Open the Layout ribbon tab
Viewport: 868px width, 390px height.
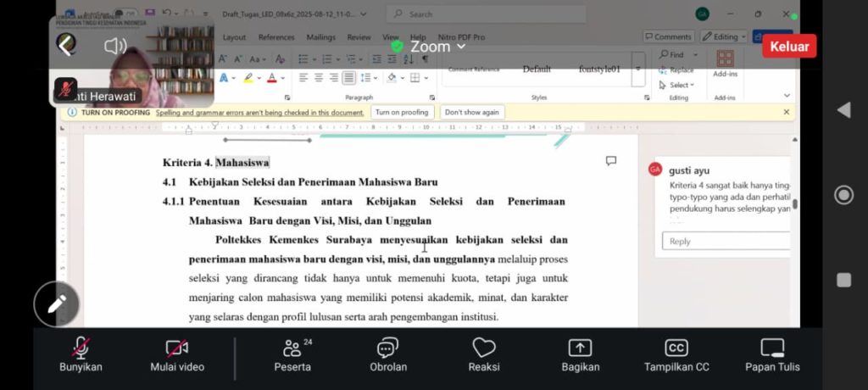pos(234,37)
